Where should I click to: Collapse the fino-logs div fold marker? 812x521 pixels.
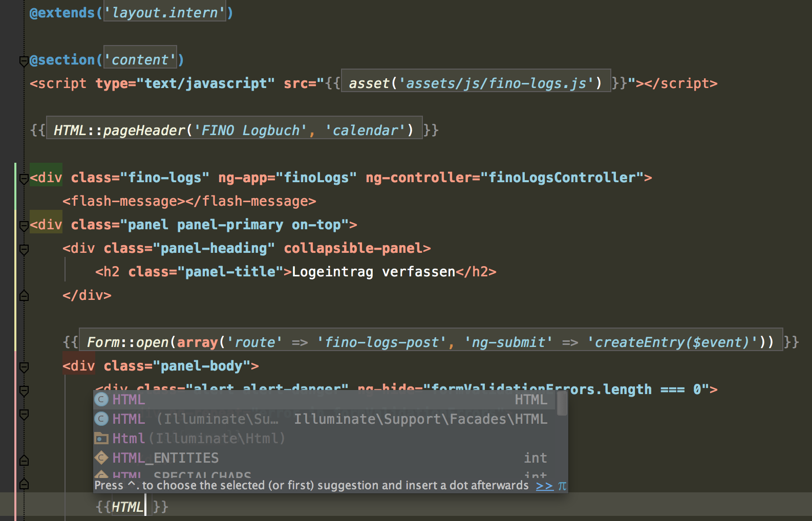[x=24, y=179]
